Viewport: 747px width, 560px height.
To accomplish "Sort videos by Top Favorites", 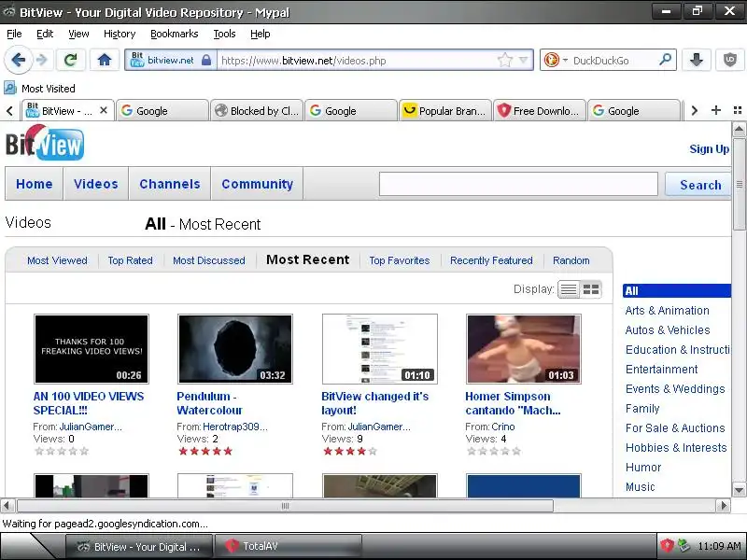I will [400, 260].
